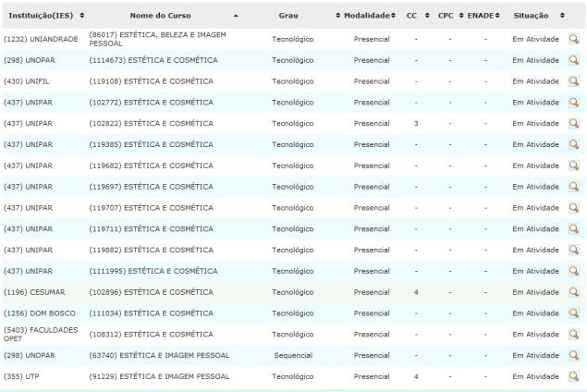Sort table by Modalidade column
The width and height of the screenshot is (587, 392).
click(393, 16)
